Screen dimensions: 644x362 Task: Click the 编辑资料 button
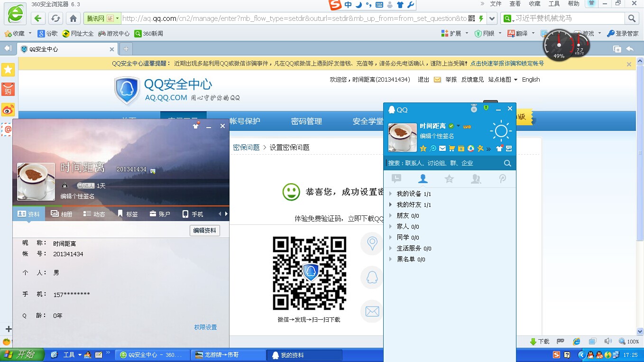coord(204,231)
